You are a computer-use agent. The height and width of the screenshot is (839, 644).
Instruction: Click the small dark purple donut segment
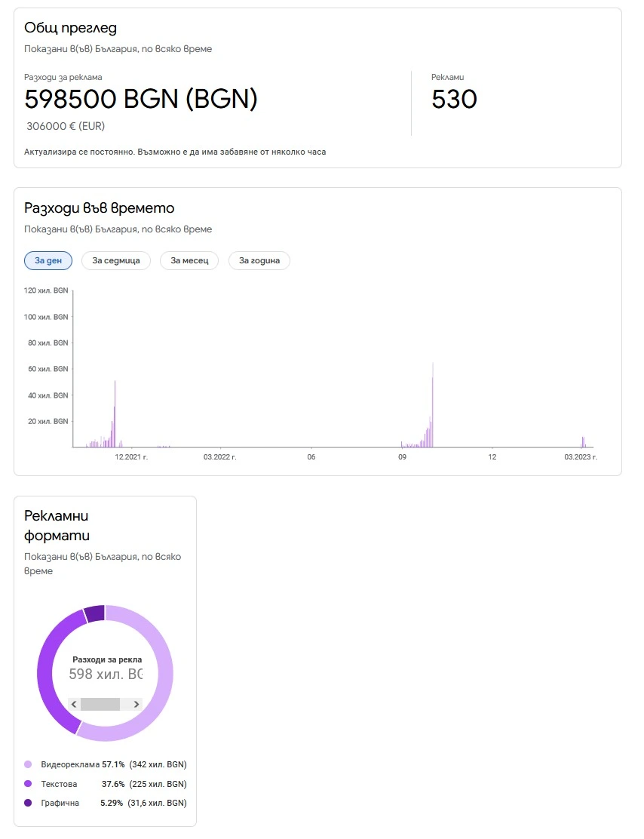(x=94, y=613)
